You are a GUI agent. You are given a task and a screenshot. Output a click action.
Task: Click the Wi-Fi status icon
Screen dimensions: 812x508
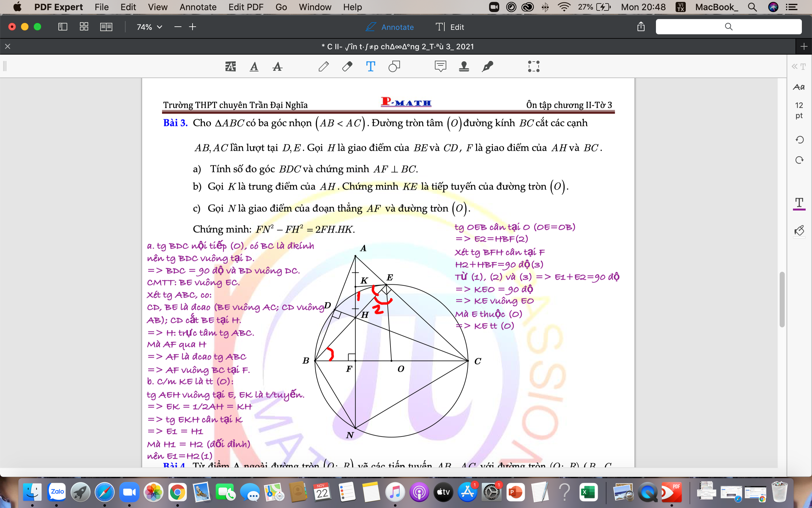pyautogui.click(x=564, y=7)
